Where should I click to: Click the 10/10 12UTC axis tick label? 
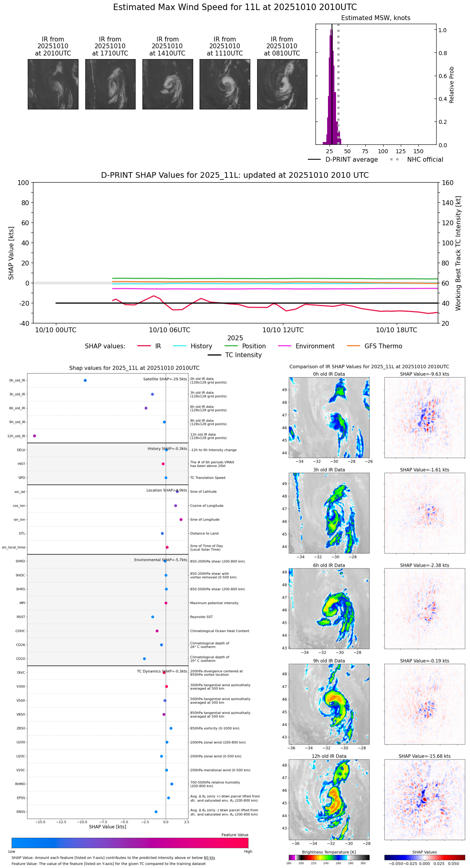[x=283, y=330]
